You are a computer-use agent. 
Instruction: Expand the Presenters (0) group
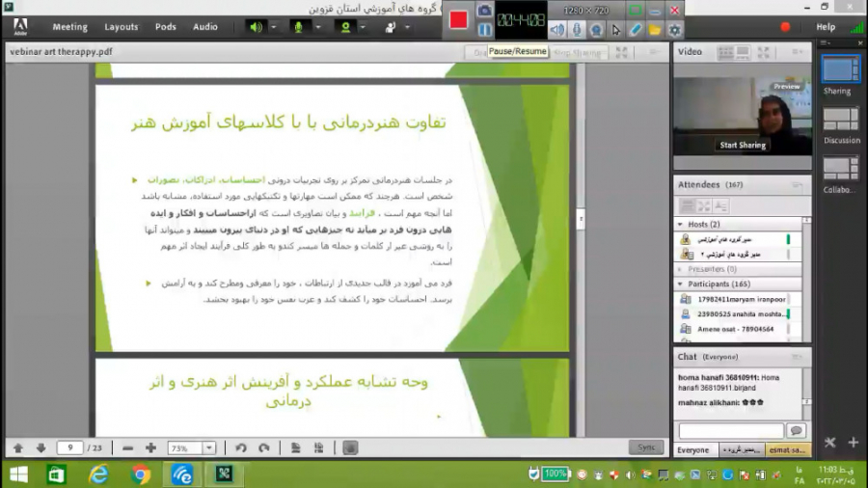click(x=680, y=269)
